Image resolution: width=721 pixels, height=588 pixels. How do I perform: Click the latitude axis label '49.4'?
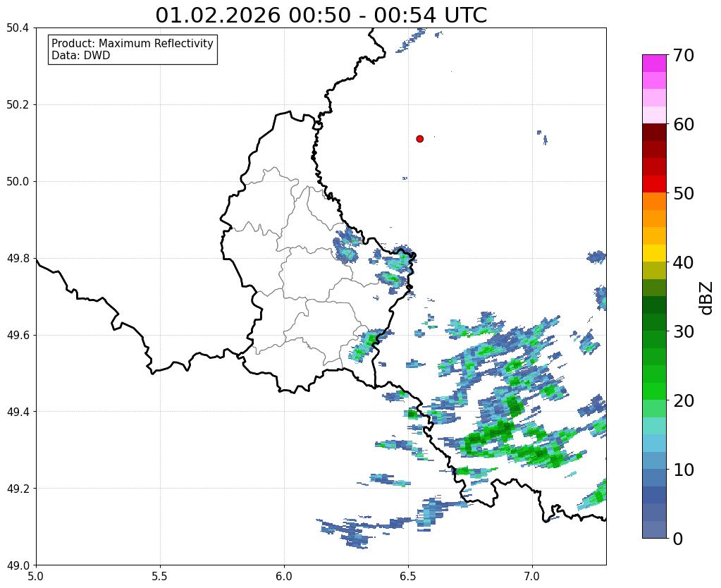pyautogui.click(x=18, y=412)
